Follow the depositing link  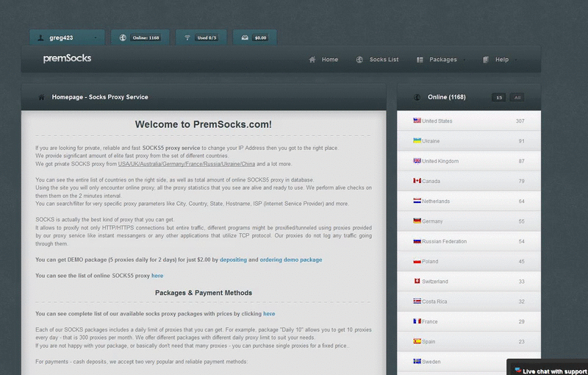click(233, 260)
